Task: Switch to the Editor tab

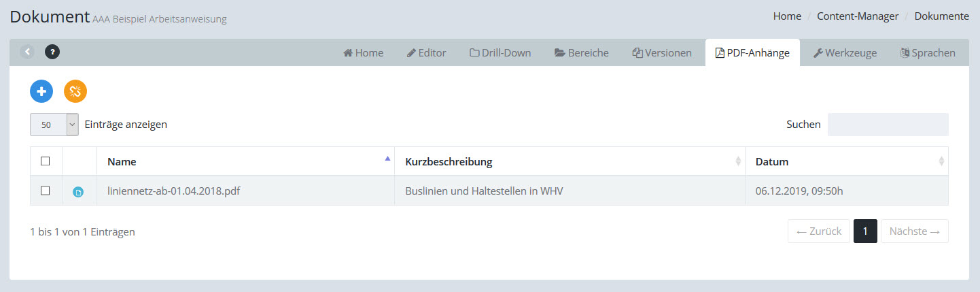Action: coord(426,53)
